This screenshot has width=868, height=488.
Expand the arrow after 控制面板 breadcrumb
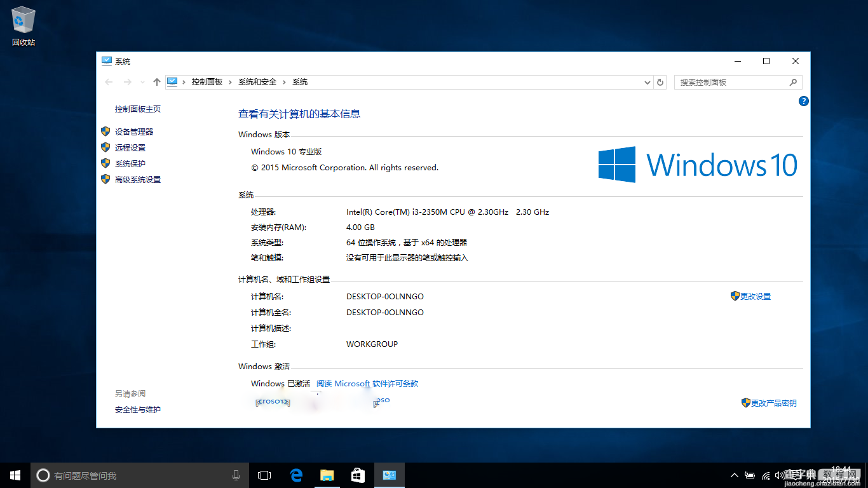[231, 82]
